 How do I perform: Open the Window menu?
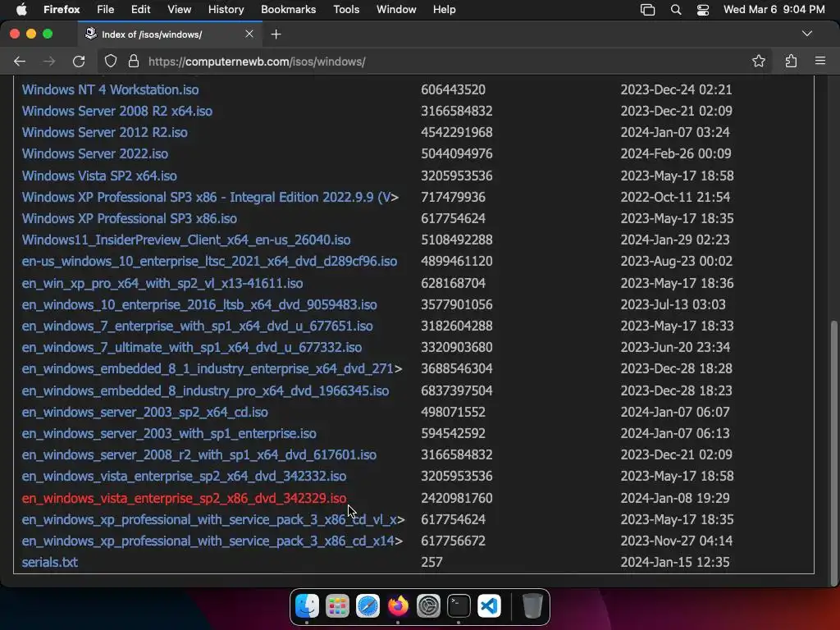396,9
